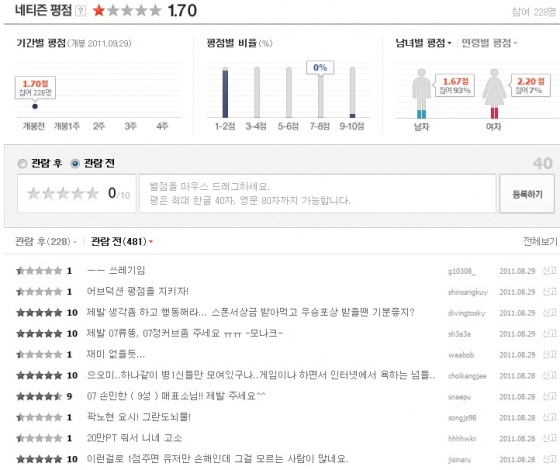
Task: Click the star rating widget showing 0/10
Action: [63, 194]
